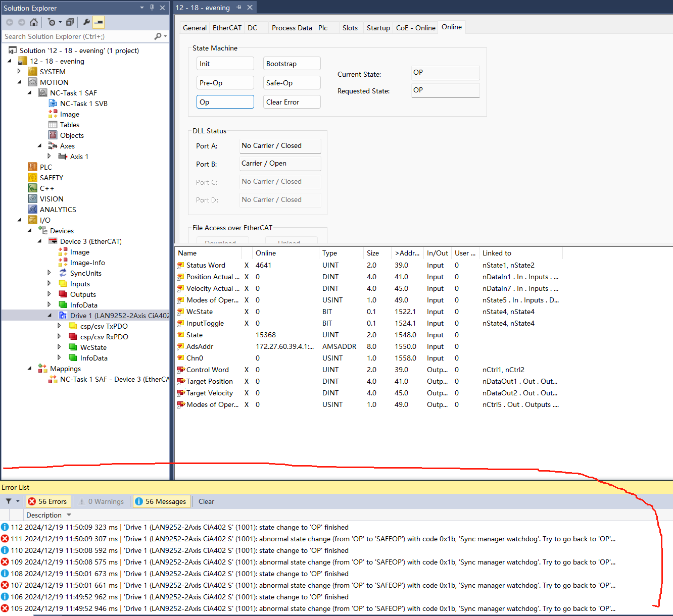The height and width of the screenshot is (616, 673).
Task: Sort by the Description column header
Action: click(x=44, y=515)
